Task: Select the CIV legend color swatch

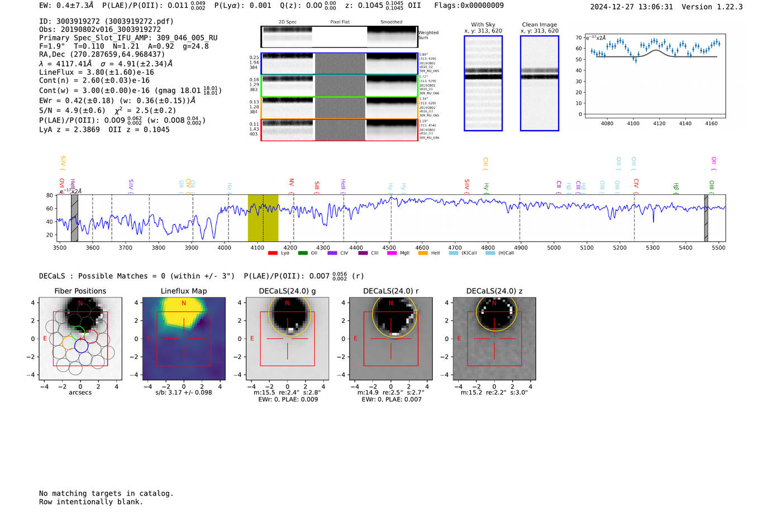Action: click(332, 253)
